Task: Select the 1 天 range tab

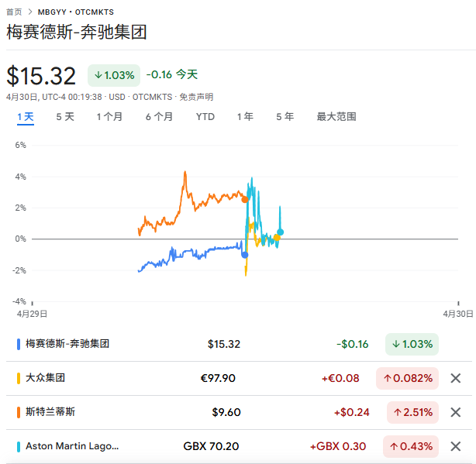Action: click(x=26, y=117)
